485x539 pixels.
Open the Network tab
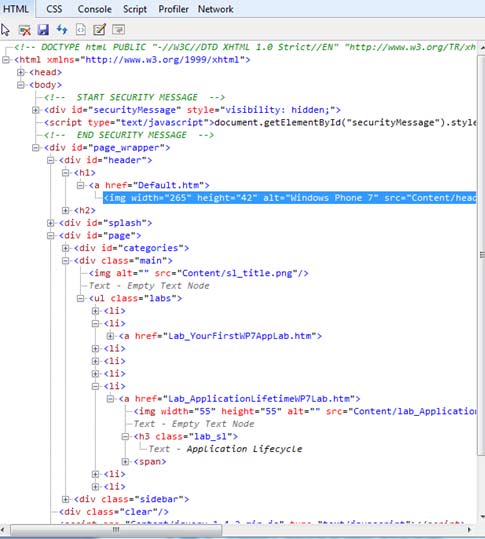tap(216, 9)
